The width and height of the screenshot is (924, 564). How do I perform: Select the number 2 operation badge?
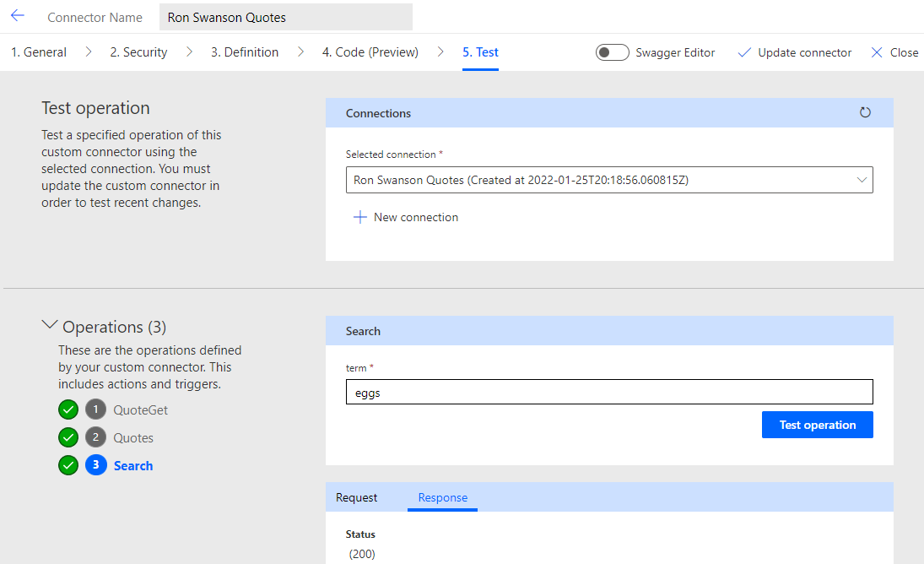[x=95, y=437]
